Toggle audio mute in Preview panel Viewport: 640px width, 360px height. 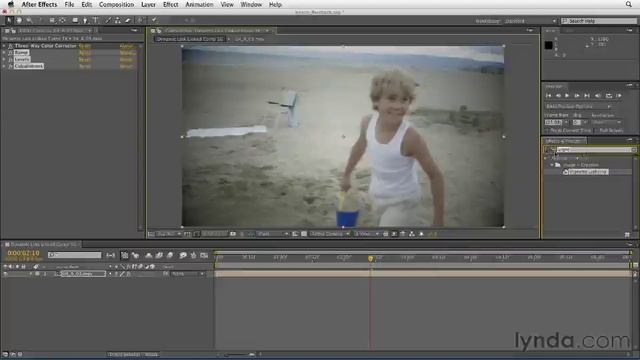coord(598,96)
